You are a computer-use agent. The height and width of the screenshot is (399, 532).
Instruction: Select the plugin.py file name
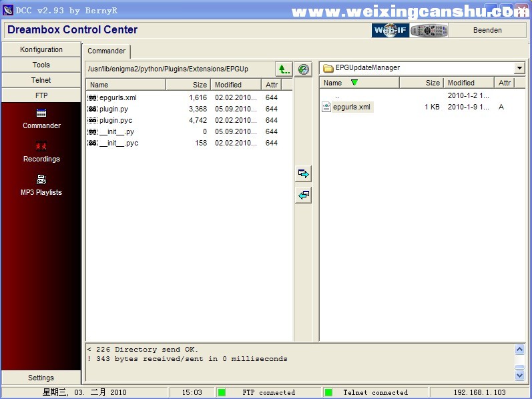coord(114,109)
